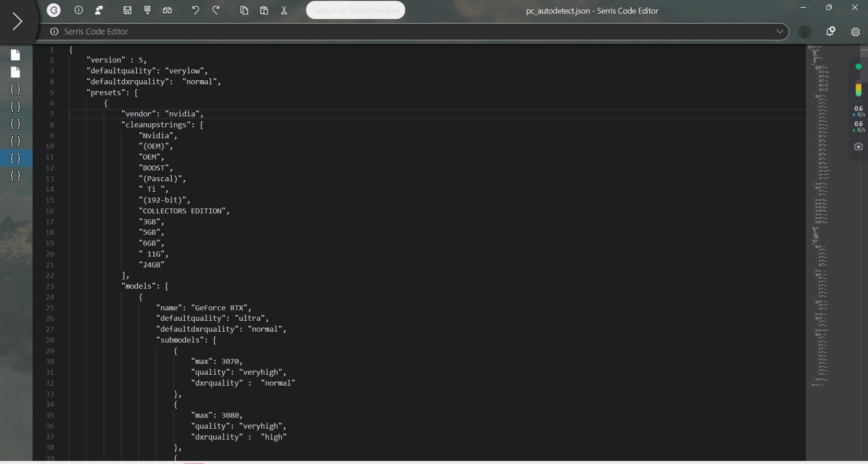Viewport: 868px width, 464px height.
Task: Switch to the first document tab in sidebar
Action: [x=15, y=55]
